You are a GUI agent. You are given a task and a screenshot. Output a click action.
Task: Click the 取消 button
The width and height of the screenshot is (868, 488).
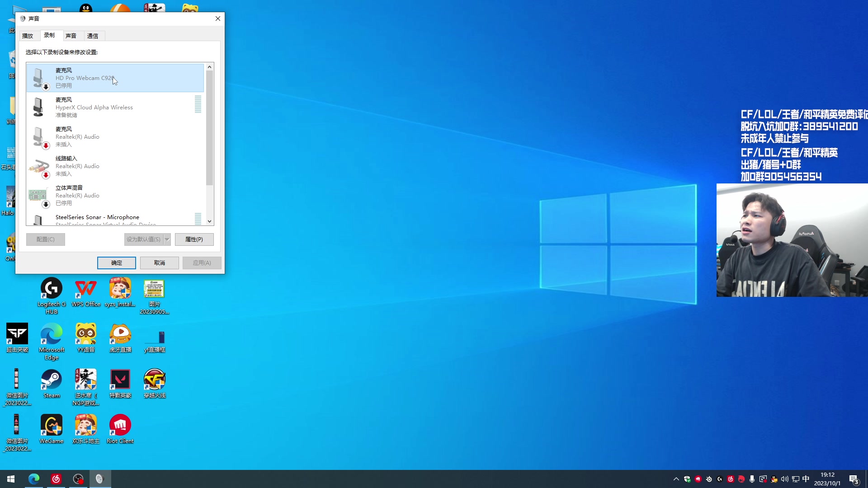160,263
